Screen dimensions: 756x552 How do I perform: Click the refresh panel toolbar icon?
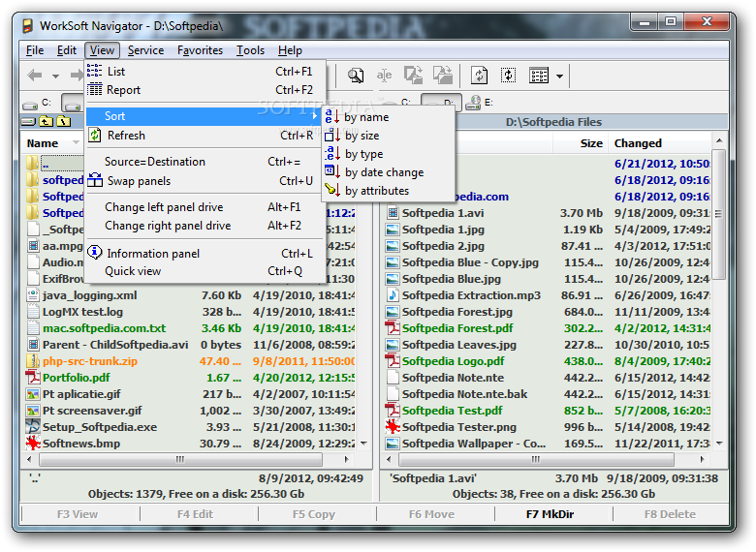coord(479,76)
